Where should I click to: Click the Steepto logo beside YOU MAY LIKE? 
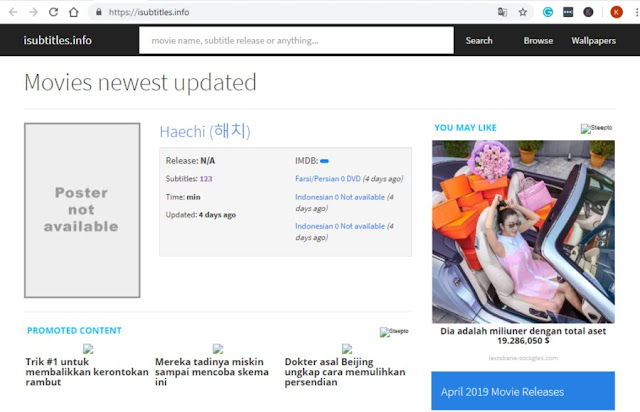(x=596, y=128)
